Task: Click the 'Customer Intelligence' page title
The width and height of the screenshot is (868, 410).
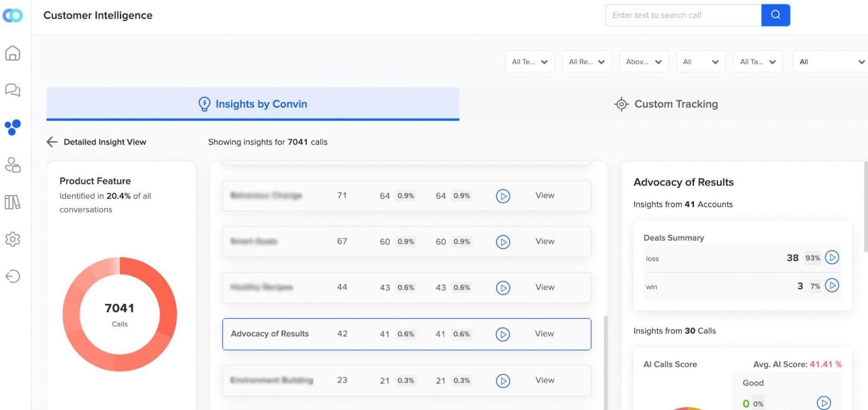Action: click(98, 15)
